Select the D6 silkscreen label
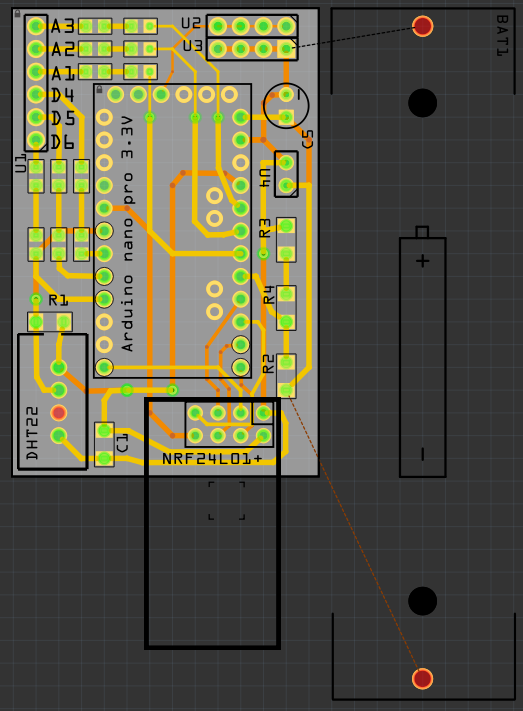This screenshot has width=523, height=711. (x=62, y=142)
